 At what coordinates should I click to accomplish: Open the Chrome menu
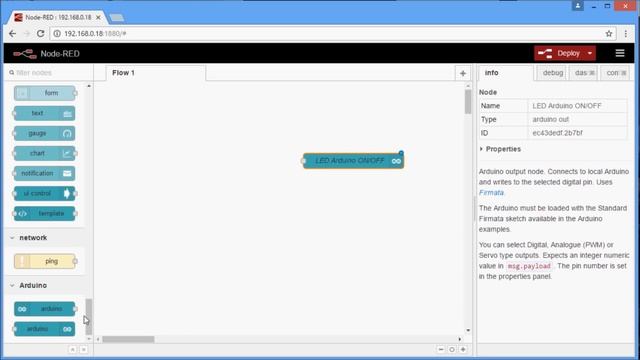click(626, 33)
